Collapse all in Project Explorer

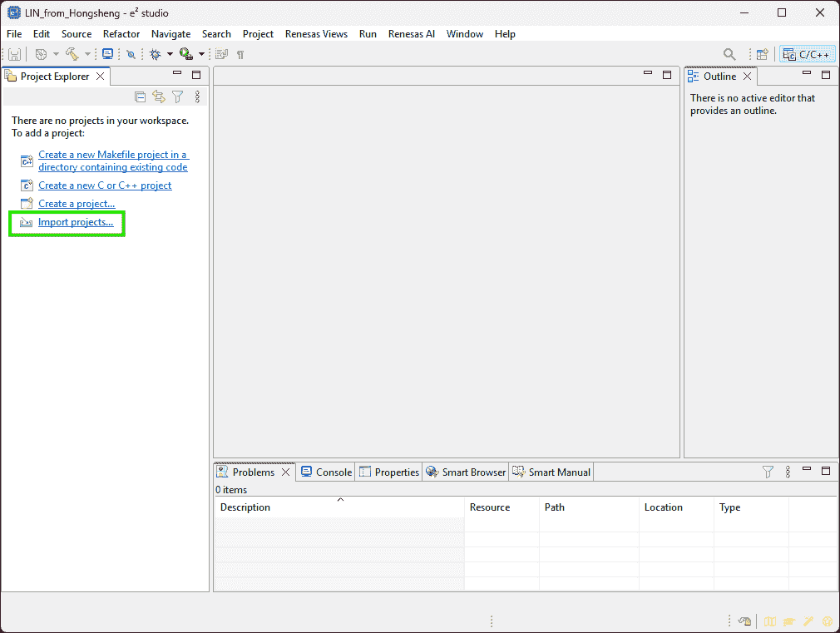(x=140, y=97)
